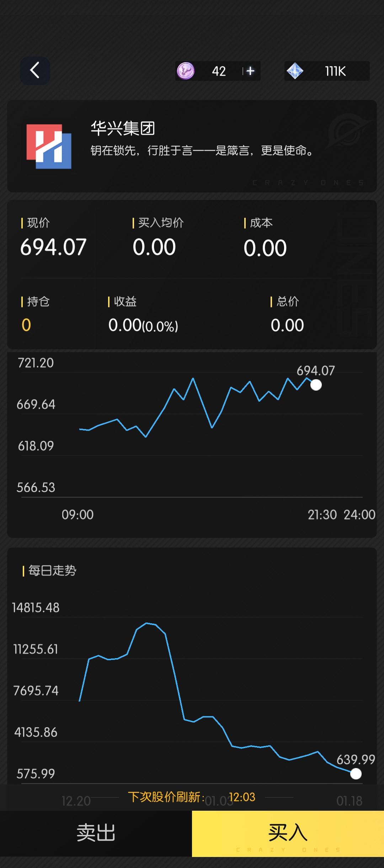Tap the 现价 value 694.07
Viewport: 384px width, 868px height.
(x=53, y=247)
